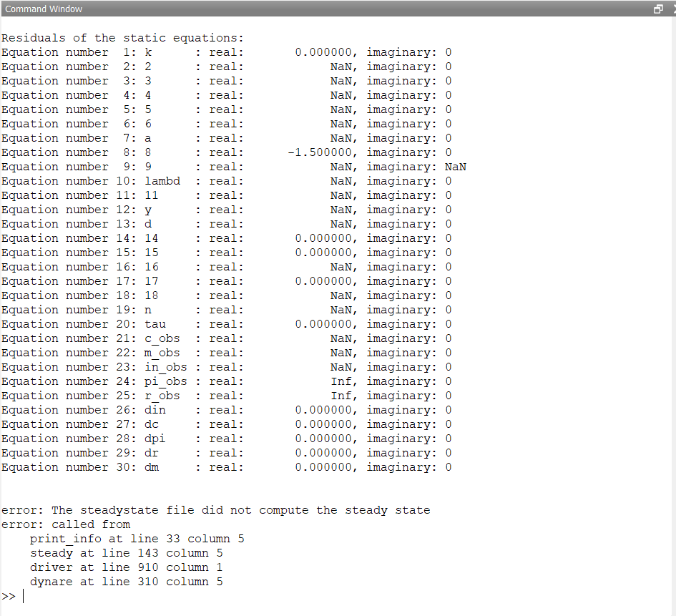Viewport: 676px width, 616px height.
Task: Undock the Command Window panel
Action: (658, 9)
